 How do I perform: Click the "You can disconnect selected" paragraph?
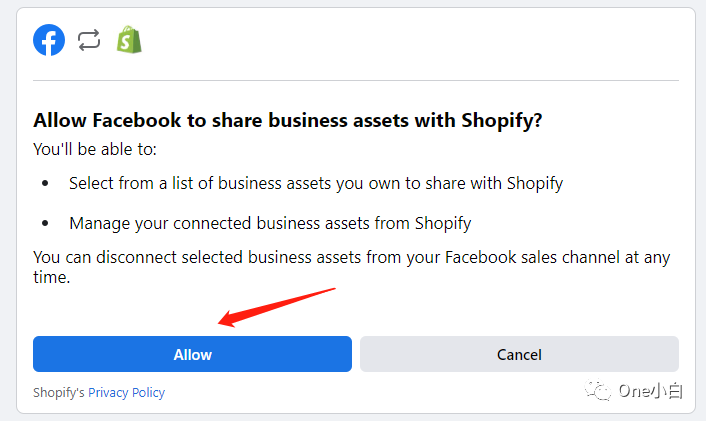coord(352,267)
